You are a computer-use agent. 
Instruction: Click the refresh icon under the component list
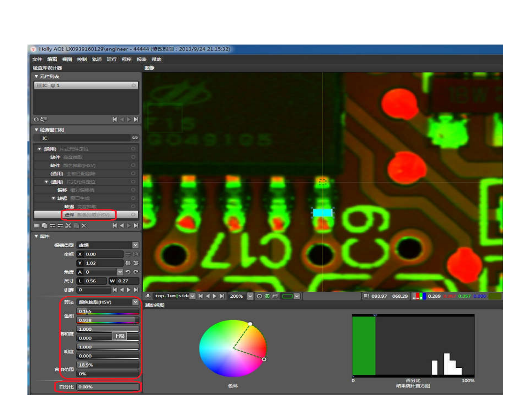36,120
